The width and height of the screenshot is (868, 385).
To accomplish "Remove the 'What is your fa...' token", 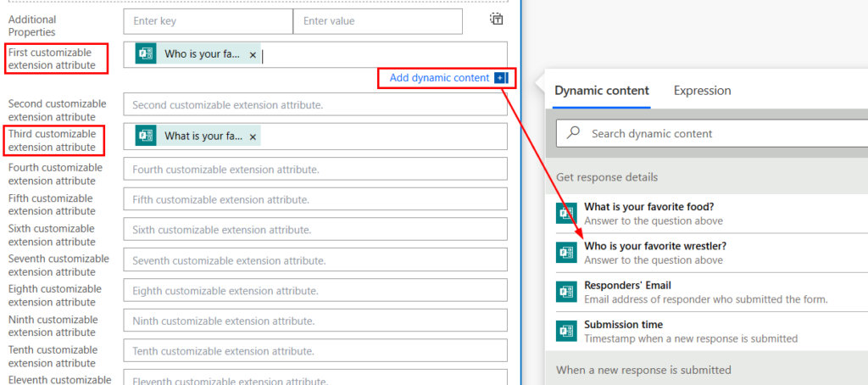I will pos(253,136).
